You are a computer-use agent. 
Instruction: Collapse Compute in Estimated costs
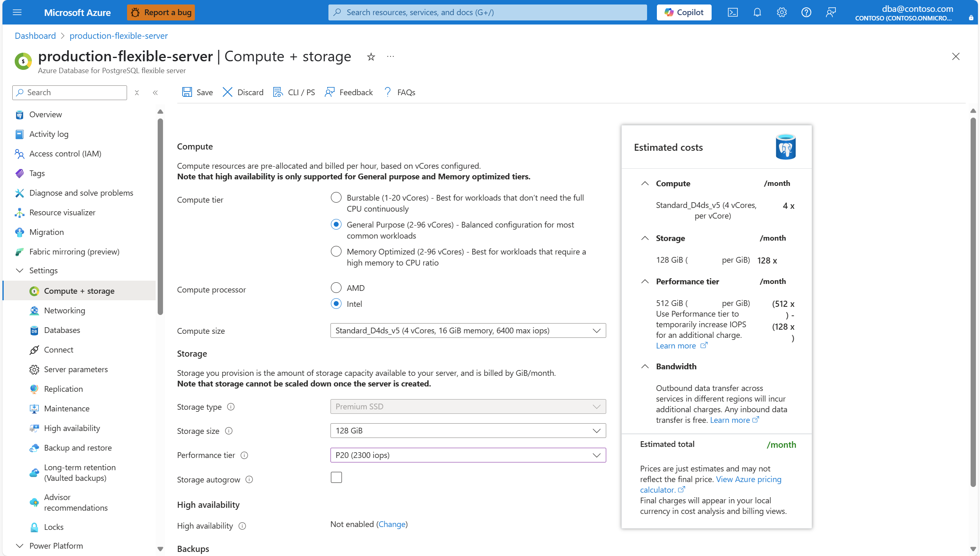(x=645, y=183)
